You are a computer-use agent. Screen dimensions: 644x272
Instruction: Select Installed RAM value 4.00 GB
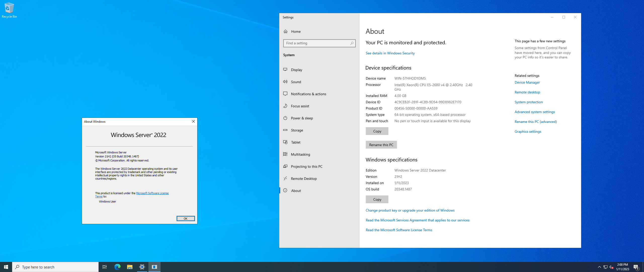click(x=400, y=96)
